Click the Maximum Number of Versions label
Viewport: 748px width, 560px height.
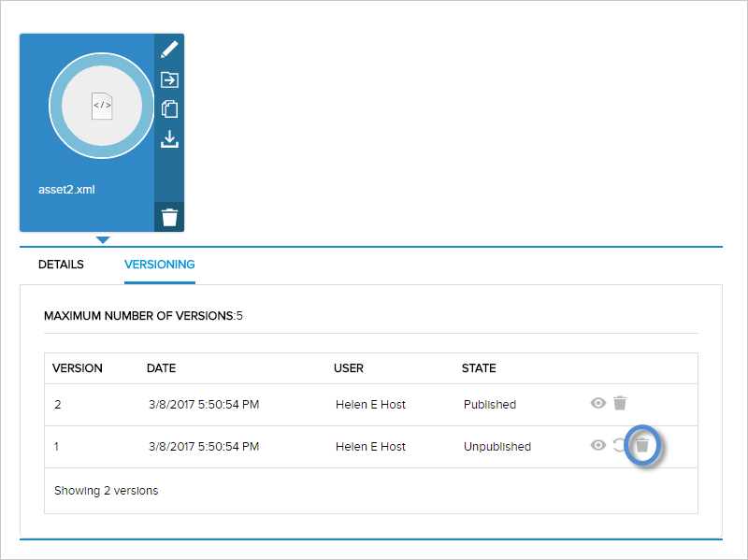[143, 316]
